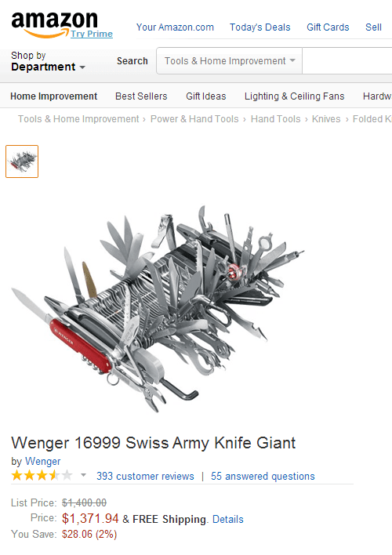Go to Your Amazon.com
Image resolution: width=392 pixels, height=555 pixels.
(x=175, y=27)
